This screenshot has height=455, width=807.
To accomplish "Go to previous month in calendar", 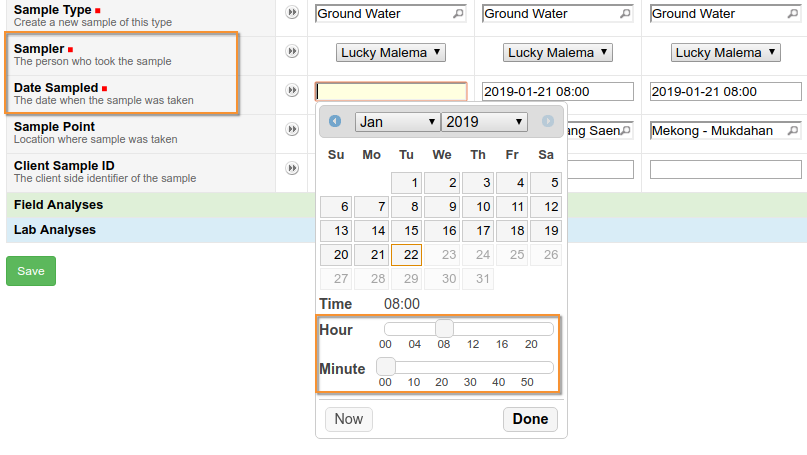I will coord(335,122).
